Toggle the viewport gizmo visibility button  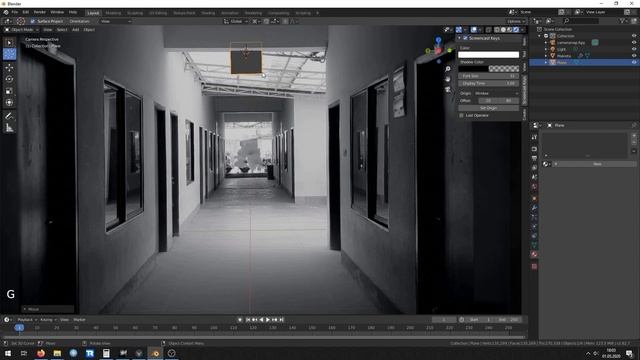pyautogui.click(x=459, y=30)
